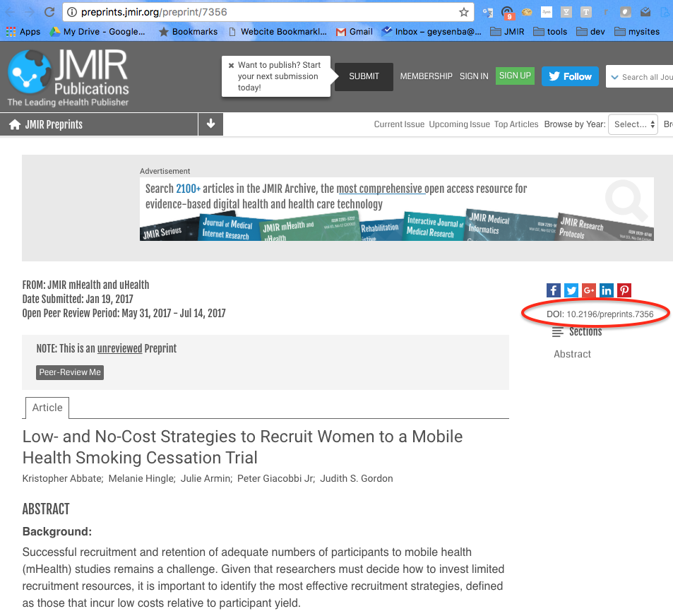673x616 pixels.
Task: Click the SUBMIT button
Action: click(x=364, y=76)
